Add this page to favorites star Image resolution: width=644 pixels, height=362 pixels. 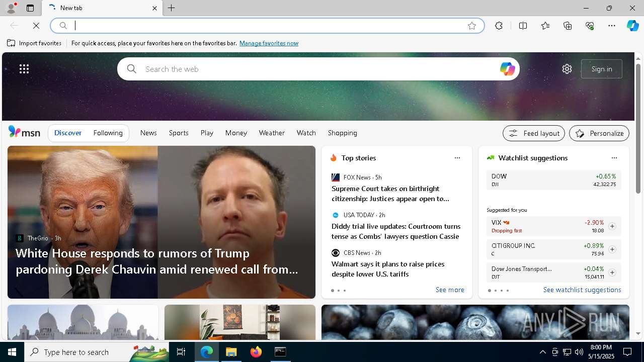click(472, 26)
